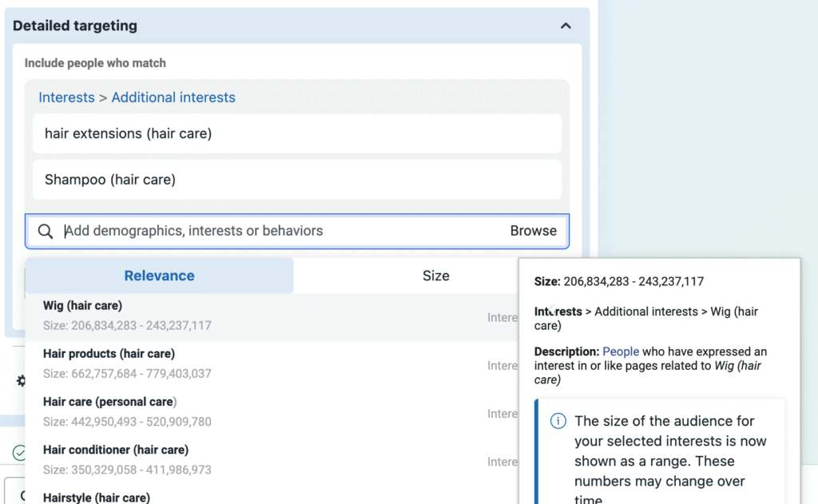Select hair extensions (hair care) interest
The image size is (818, 504).
tap(297, 133)
